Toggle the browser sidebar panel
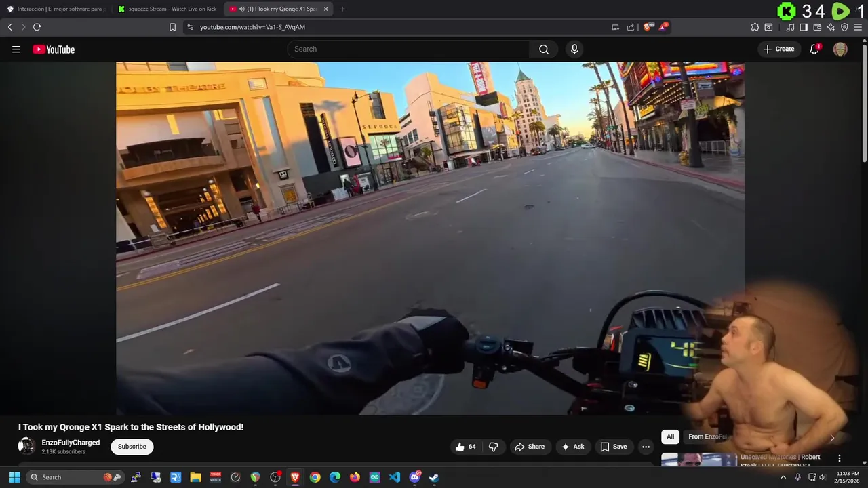Viewport: 868px width, 488px height. (x=804, y=27)
